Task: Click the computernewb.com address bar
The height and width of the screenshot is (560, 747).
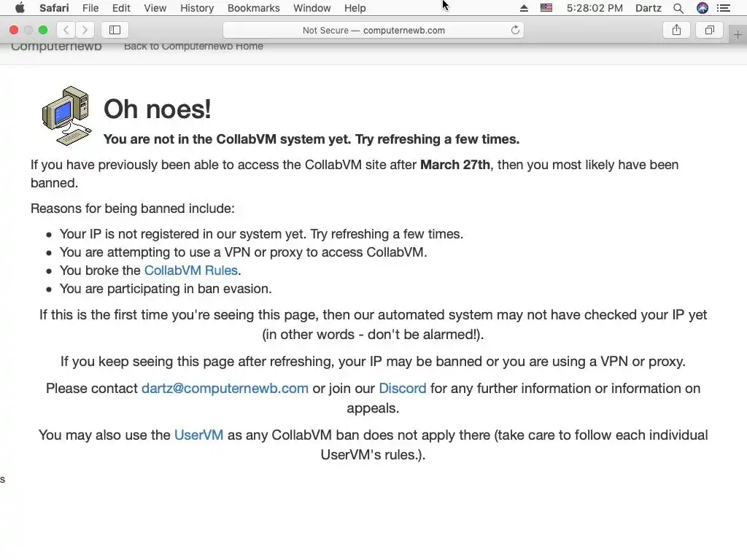Action: pos(373,30)
